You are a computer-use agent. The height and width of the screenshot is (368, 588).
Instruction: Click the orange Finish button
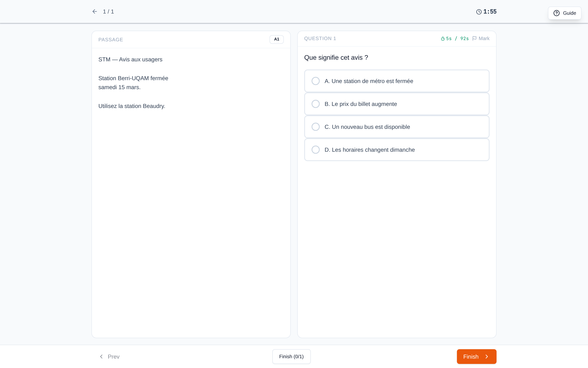pos(477,357)
